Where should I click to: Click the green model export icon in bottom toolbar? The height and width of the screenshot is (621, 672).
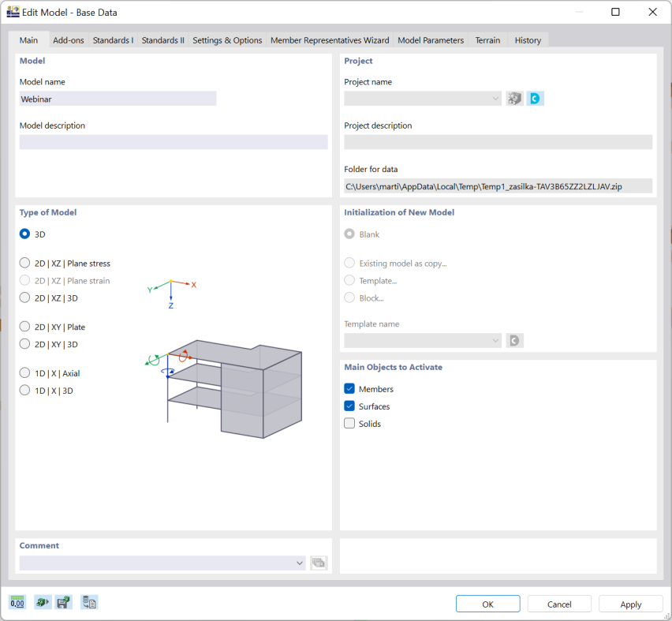42,602
